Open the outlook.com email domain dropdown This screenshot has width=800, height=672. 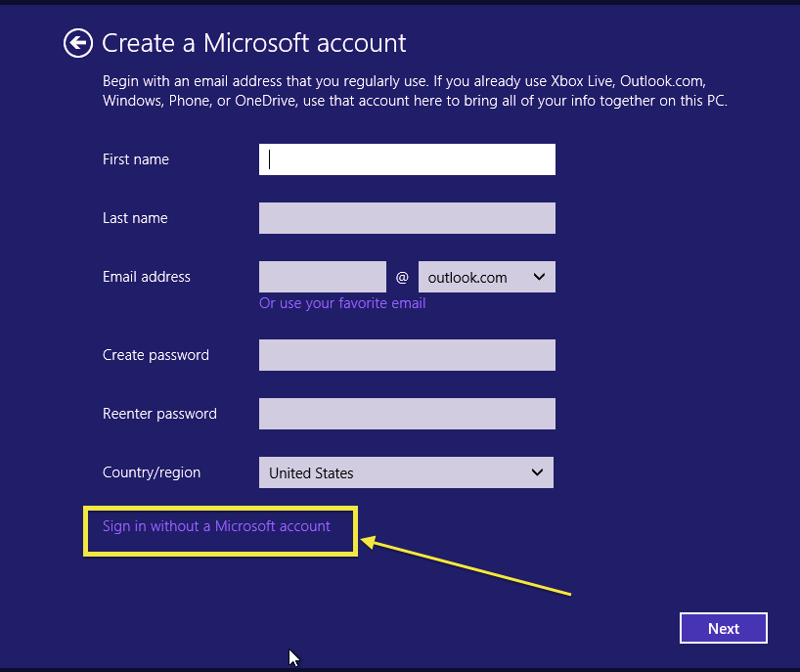click(x=486, y=277)
